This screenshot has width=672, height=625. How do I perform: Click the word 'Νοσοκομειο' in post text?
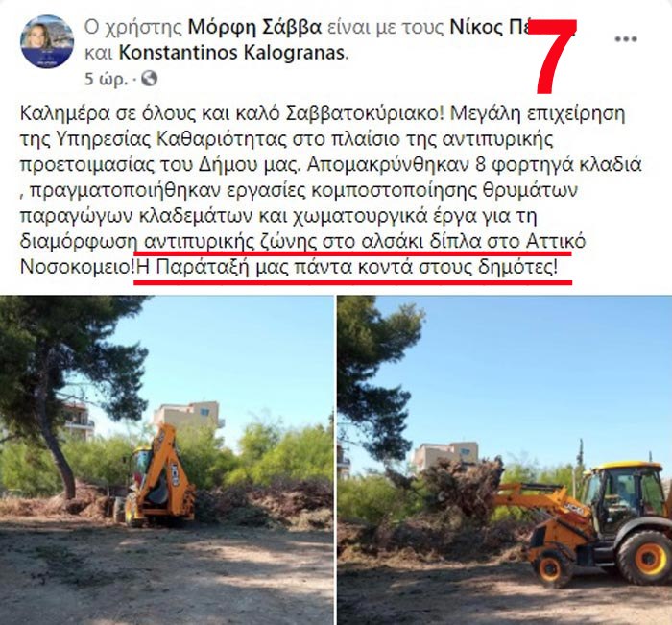pyautogui.click(x=77, y=268)
